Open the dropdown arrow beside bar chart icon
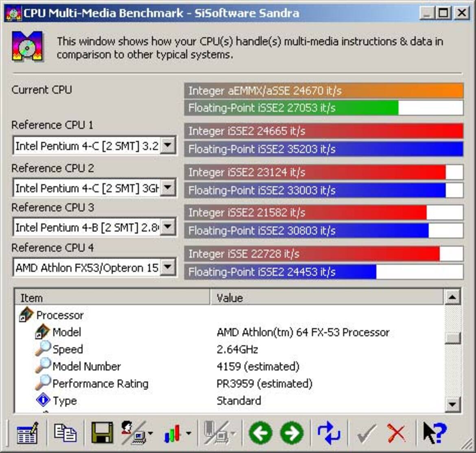 [x=188, y=433]
